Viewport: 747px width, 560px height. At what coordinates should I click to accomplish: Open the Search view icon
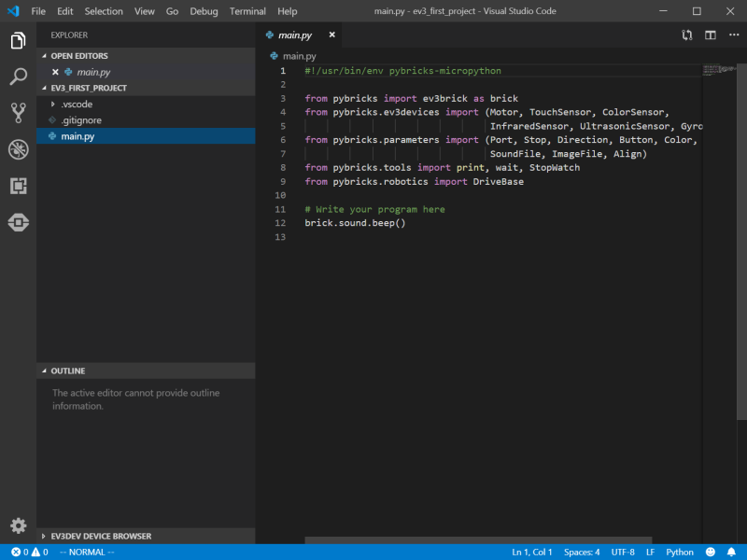(18, 77)
